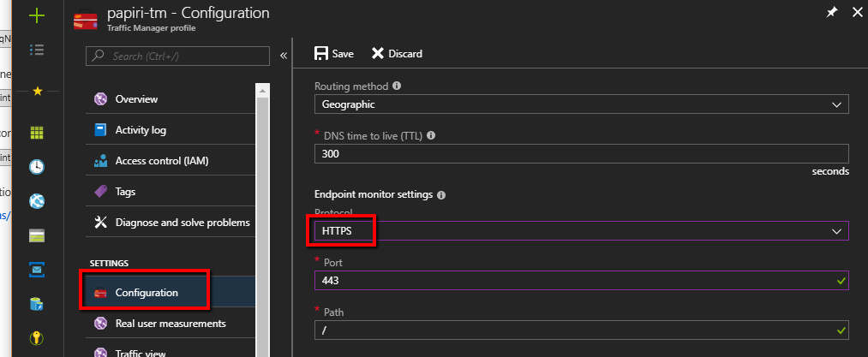Click the floppy disk Save icon

tap(321, 54)
